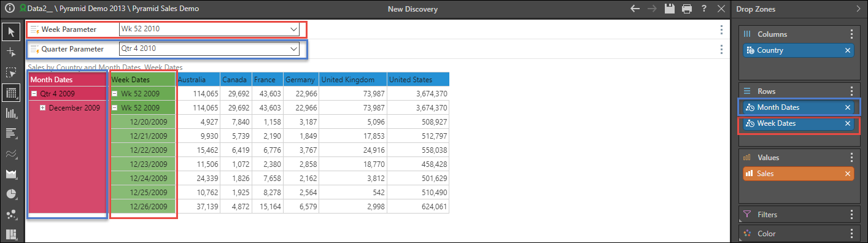Remove Country chip from Columns zone
The image size is (868, 243).
(x=848, y=50)
